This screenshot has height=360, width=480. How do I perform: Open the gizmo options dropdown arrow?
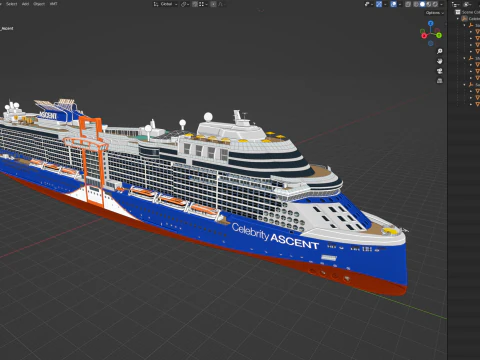pyautogui.click(x=385, y=4)
